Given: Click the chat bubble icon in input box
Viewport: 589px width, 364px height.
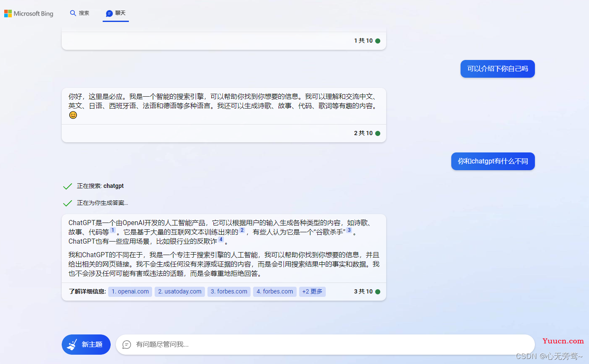Looking at the screenshot, I should coord(127,345).
